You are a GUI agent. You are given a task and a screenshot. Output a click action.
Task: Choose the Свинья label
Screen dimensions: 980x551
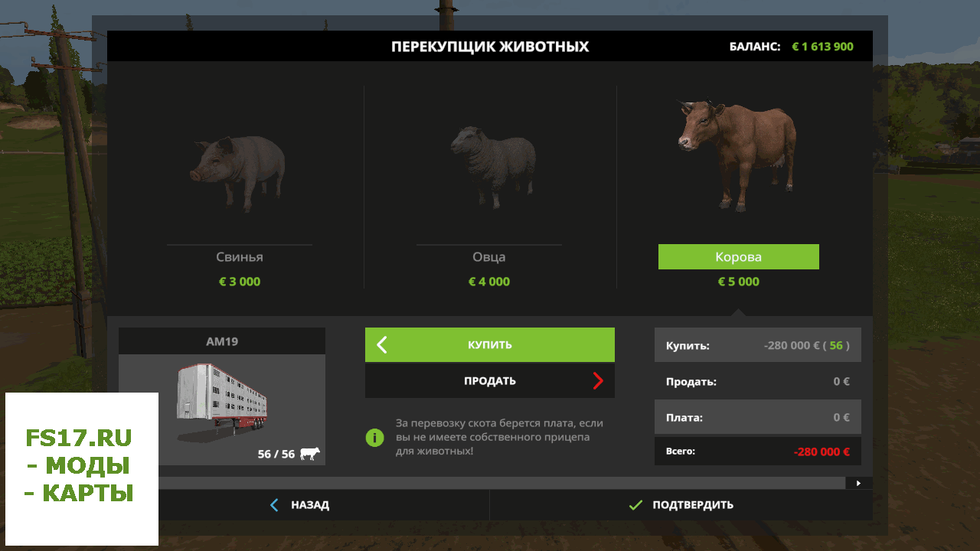[x=240, y=257]
